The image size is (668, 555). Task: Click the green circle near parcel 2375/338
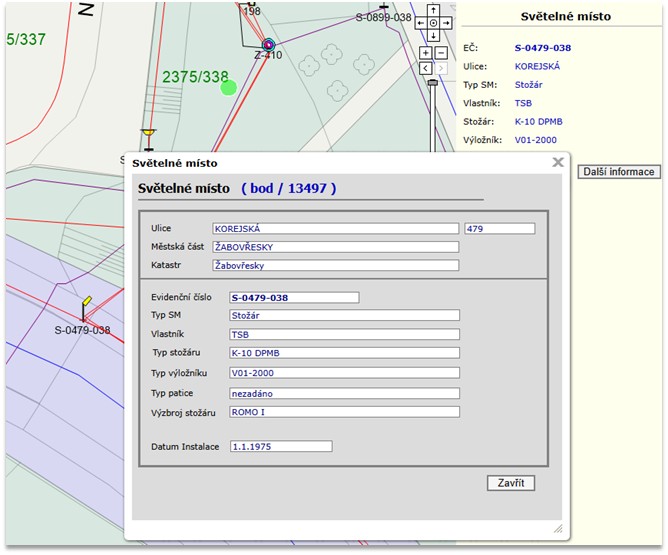coord(229,88)
